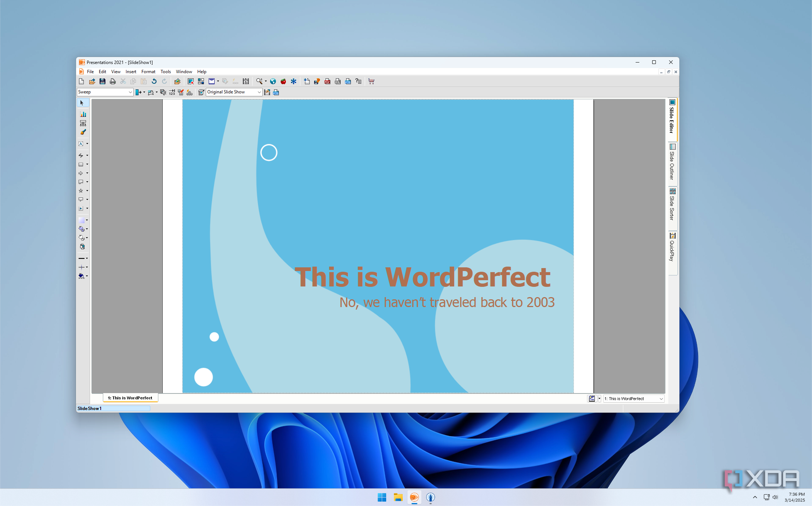Select the bitmap paintbrush tool

(83, 132)
